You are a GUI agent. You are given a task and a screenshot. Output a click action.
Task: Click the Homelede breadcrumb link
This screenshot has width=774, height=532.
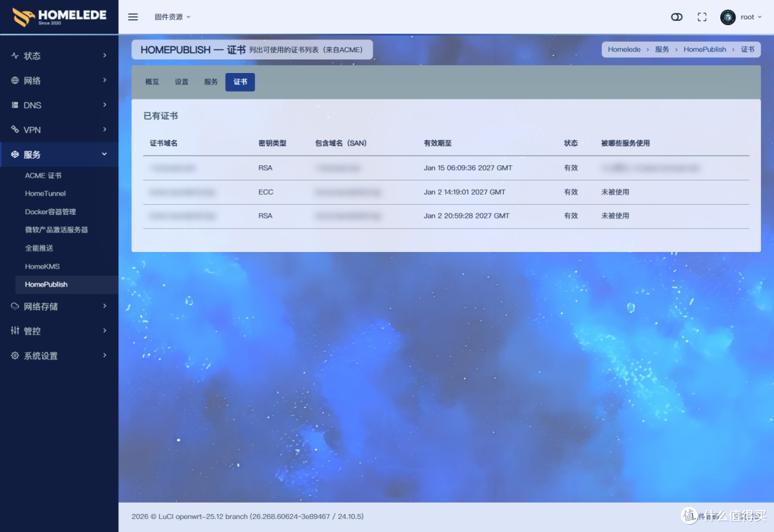[624, 49]
